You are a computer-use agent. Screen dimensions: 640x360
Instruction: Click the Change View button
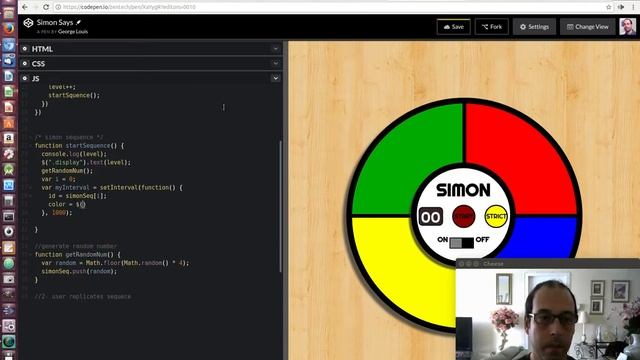[x=587, y=27]
